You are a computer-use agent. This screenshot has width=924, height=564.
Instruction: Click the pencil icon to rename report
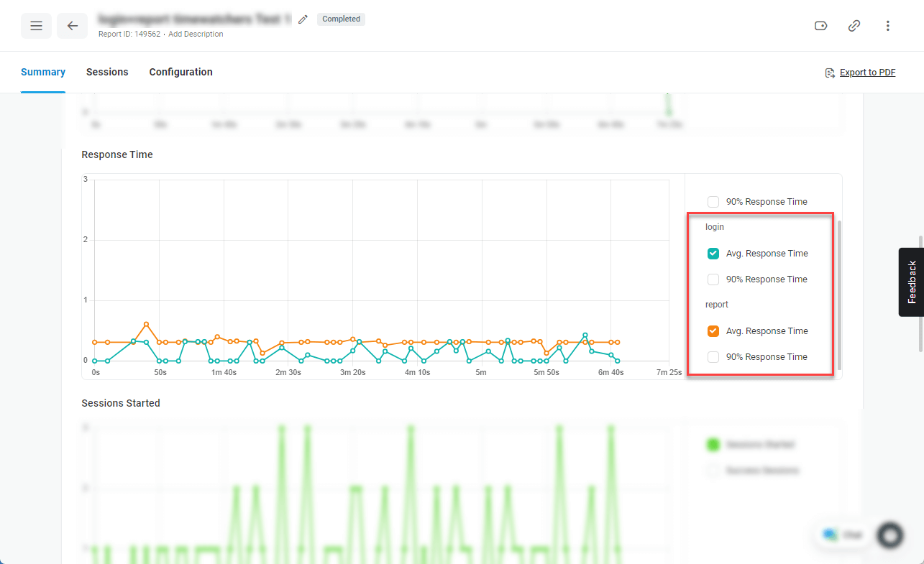pos(303,20)
